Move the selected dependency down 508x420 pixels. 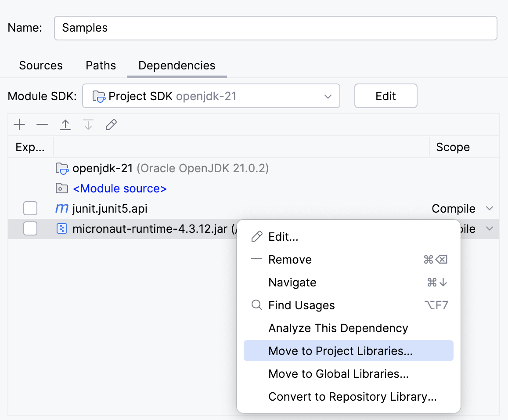pyautogui.click(x=88, y=125)
